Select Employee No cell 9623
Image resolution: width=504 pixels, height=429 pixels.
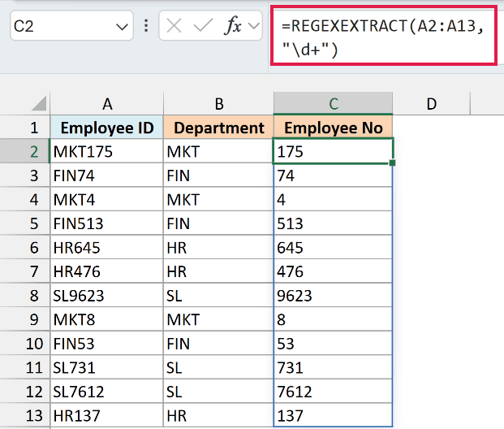tap(333, 296)
